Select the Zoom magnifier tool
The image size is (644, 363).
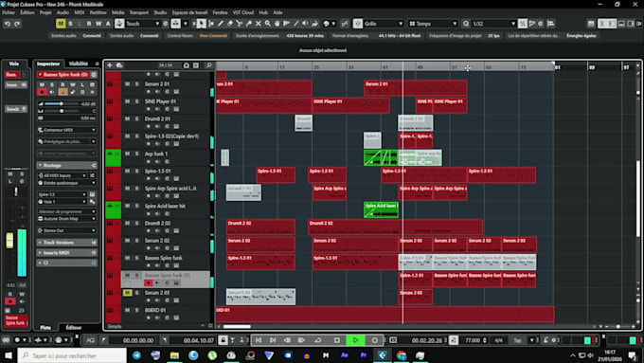[268, 24]
